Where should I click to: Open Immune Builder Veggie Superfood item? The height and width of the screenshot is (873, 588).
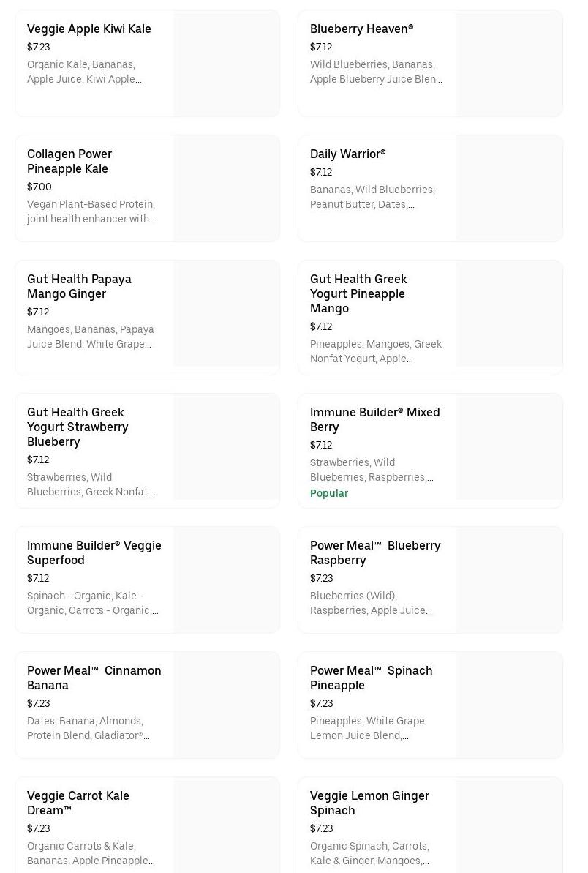pyautogui.click(x=94, y=552)
